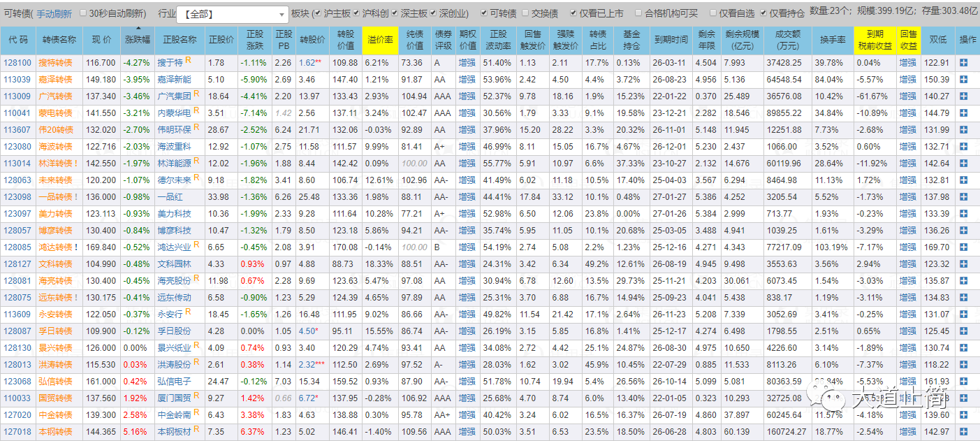
Task: Sort by the 双低 column header
Action: tap(938, 40)
